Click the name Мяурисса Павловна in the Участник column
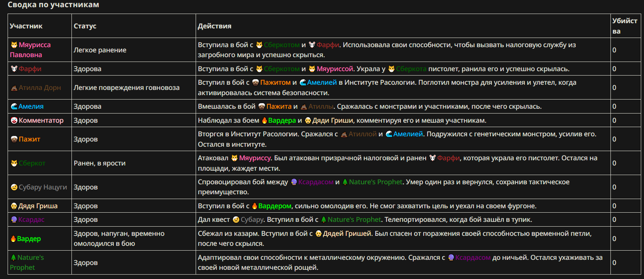This screenshot has height=279, width=644. pyautogui.click(x=30, y=50)
